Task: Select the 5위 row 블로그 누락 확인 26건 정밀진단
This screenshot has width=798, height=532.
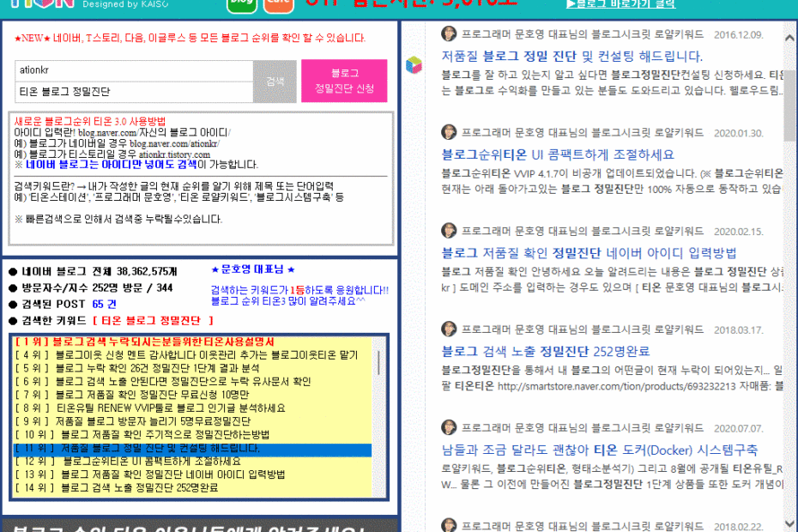Action: pyautogui.click(x=192, y=368)
